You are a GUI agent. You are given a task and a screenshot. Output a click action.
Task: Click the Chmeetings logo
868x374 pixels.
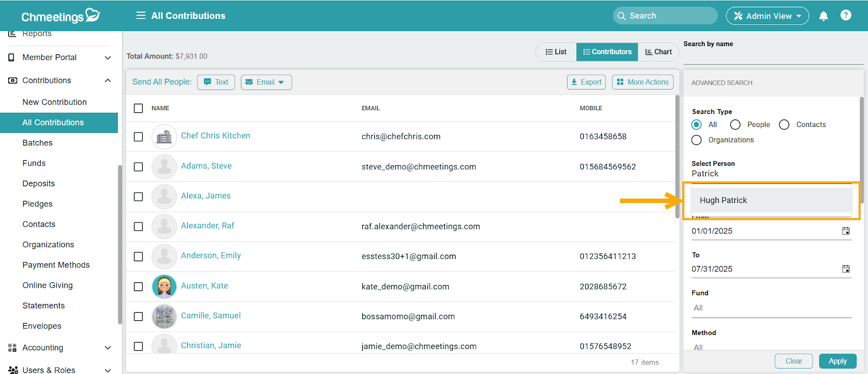pyautogui.click(x=60, y=16)
